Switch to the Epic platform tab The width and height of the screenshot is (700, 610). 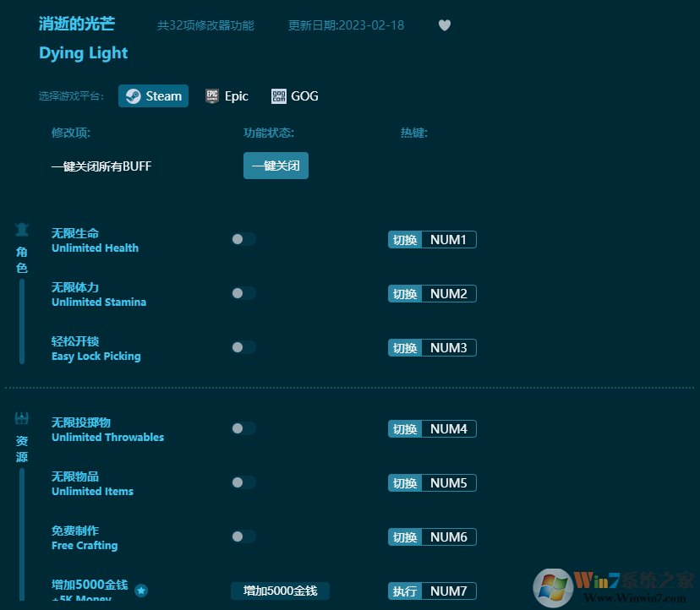click(227, 95)
